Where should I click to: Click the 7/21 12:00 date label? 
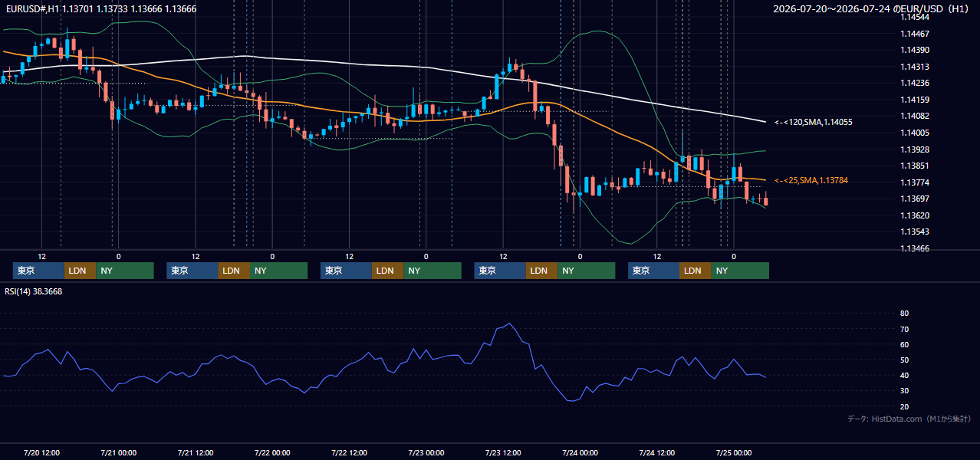tap(196, 452)
